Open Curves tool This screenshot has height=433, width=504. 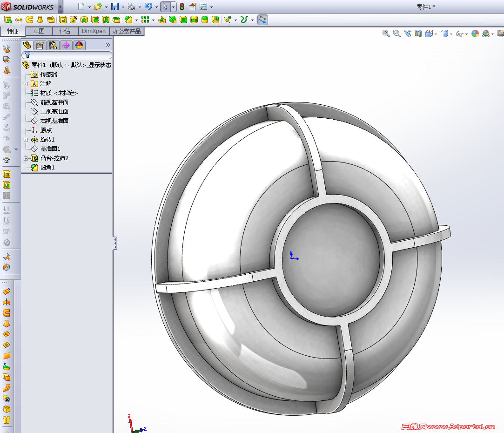click(244, 20)
